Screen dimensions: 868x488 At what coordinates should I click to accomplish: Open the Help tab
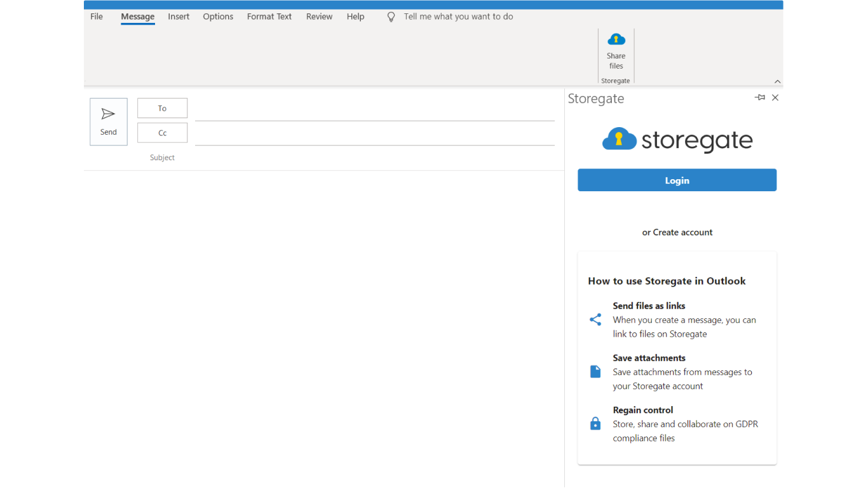point(355,17)
